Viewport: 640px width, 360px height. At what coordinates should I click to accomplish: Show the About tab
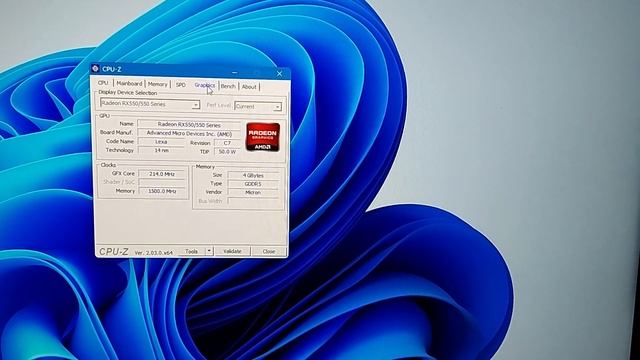pyautogui.click(x=249, y=87)
